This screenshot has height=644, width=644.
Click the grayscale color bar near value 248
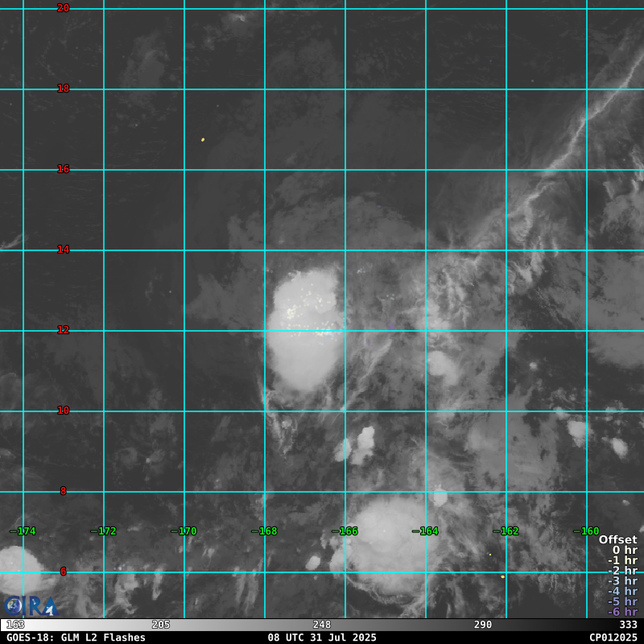(322, 625)
